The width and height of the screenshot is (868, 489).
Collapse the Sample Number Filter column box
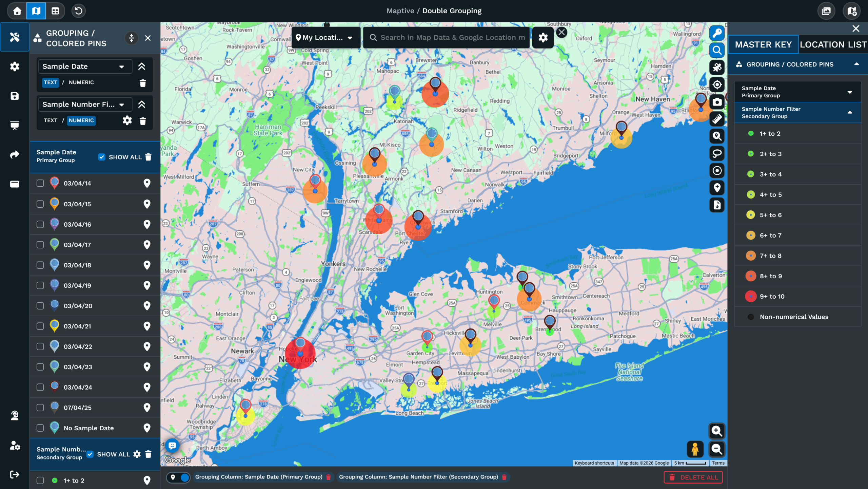click(x=142, y=105)
